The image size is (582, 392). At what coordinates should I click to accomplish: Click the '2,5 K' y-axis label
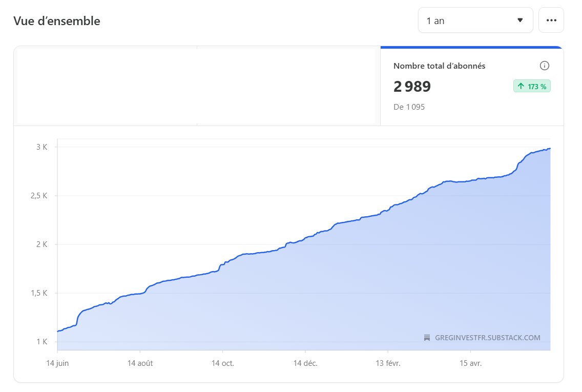pos(39,196)
